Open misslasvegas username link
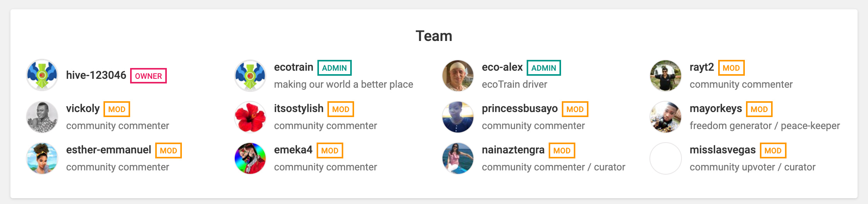Viewport: 868px width, 204px height. [723, 150]
